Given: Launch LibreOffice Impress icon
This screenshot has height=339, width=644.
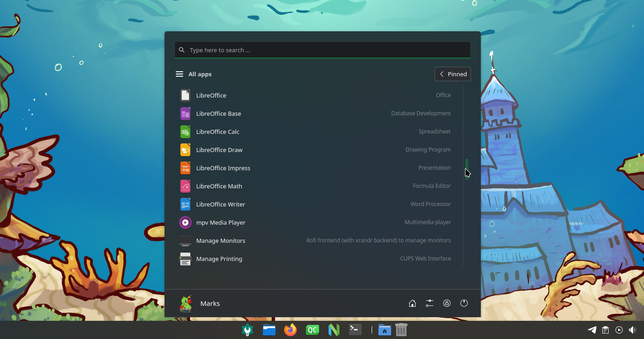Looking at the screenshot, I should (x=185, y=168).
